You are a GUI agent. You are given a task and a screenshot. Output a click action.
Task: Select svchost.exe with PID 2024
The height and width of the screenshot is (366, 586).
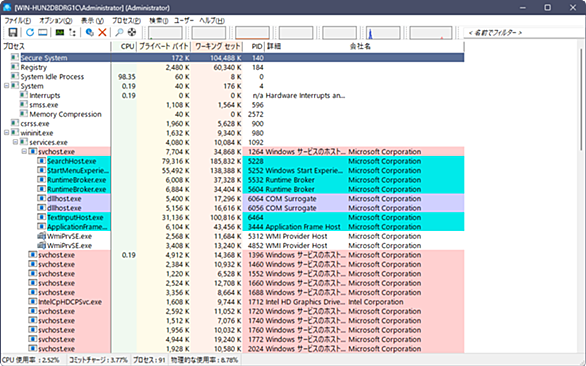pyautogui.click(x=232, y=348)
